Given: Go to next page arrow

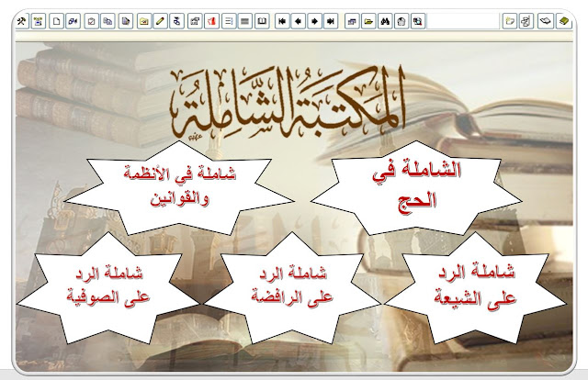Looking at the screenshot, I should coord(314,21).
